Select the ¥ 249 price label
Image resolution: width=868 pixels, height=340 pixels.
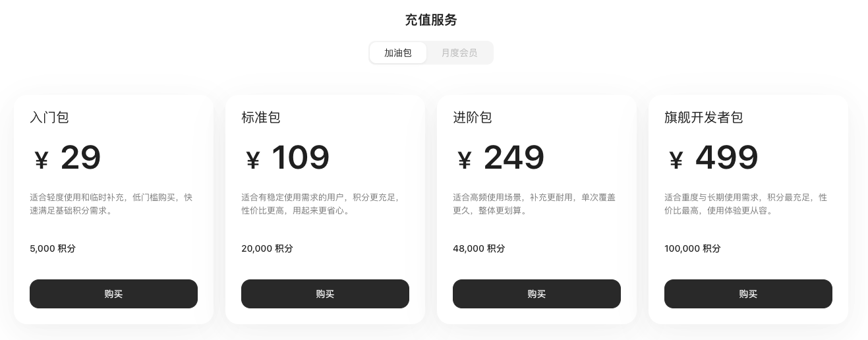click(500, 158)
